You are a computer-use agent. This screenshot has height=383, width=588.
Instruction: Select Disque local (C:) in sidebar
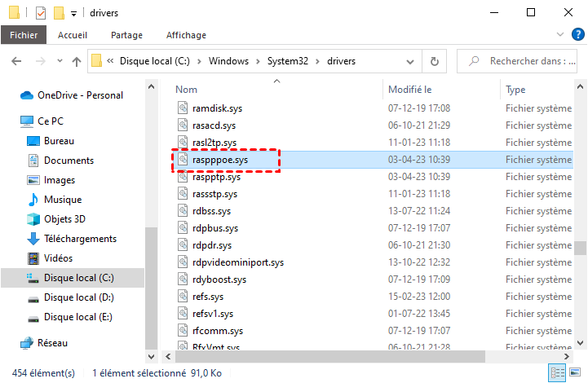coord(73,278)
